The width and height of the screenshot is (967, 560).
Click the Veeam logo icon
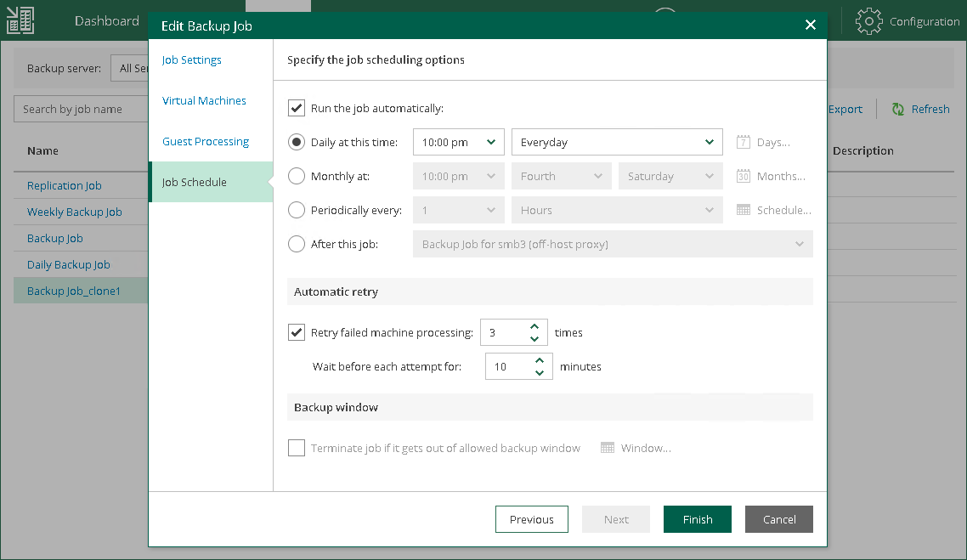[20, 21]
